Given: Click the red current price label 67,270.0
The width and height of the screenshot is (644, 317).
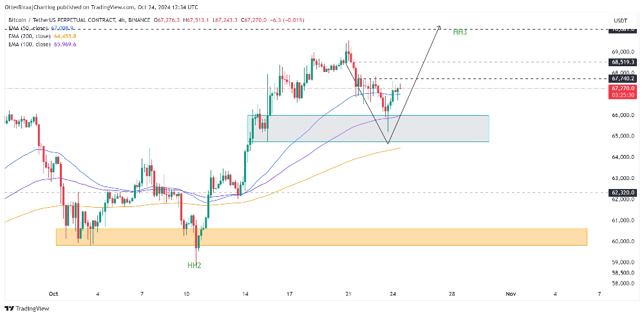Looking at the screenshot, I should coord(623,88).
